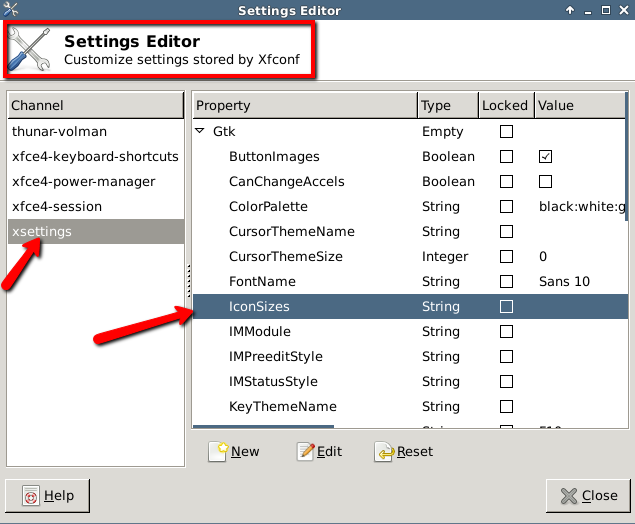Toggle Locked checkbox for IMStatusStyle
This screenshot has height=524, width=635.
click(x=506, y=381)
